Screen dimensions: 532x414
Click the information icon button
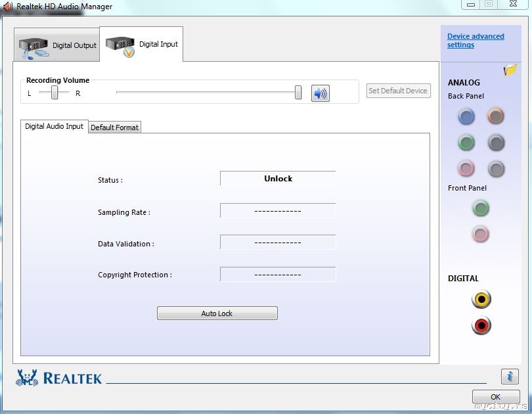[510, 377]
